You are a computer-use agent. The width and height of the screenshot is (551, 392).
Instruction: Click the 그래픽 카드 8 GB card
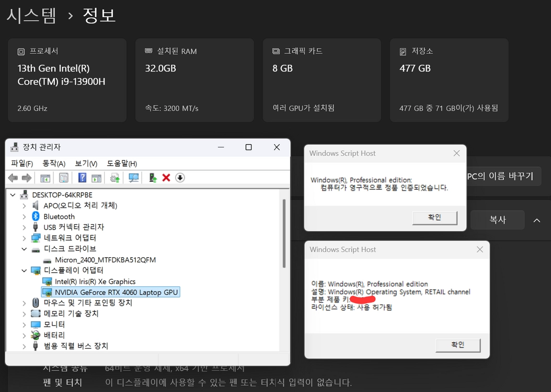(x=322, y=80)
